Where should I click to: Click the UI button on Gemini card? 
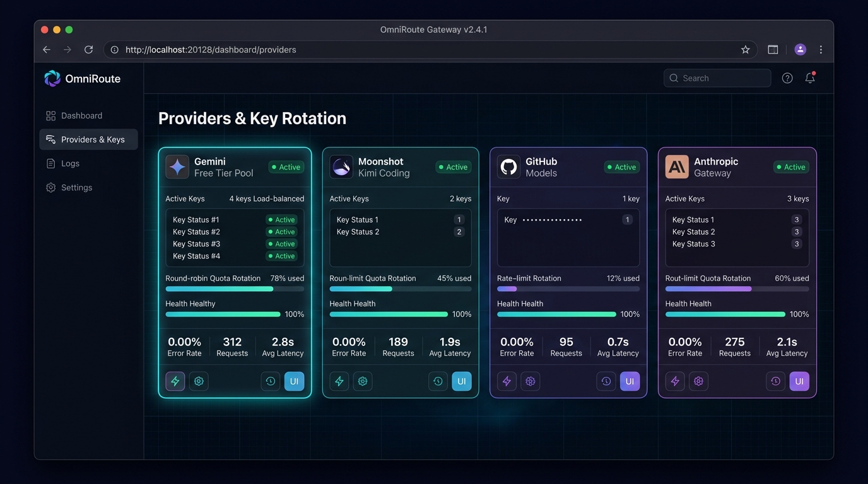(x=295, y=381)
